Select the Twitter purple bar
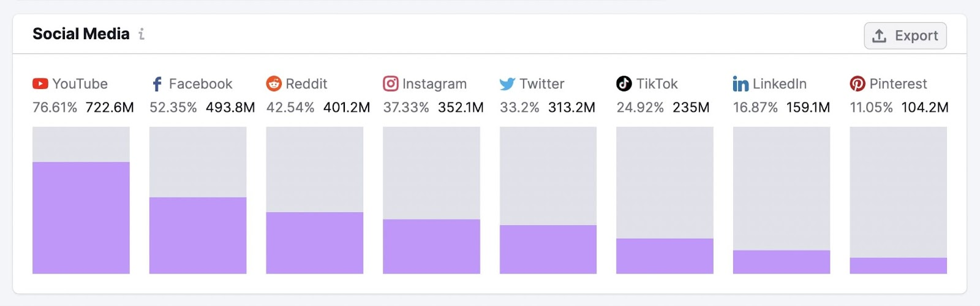This screenshot has height=306, width=980. point(548,250)
